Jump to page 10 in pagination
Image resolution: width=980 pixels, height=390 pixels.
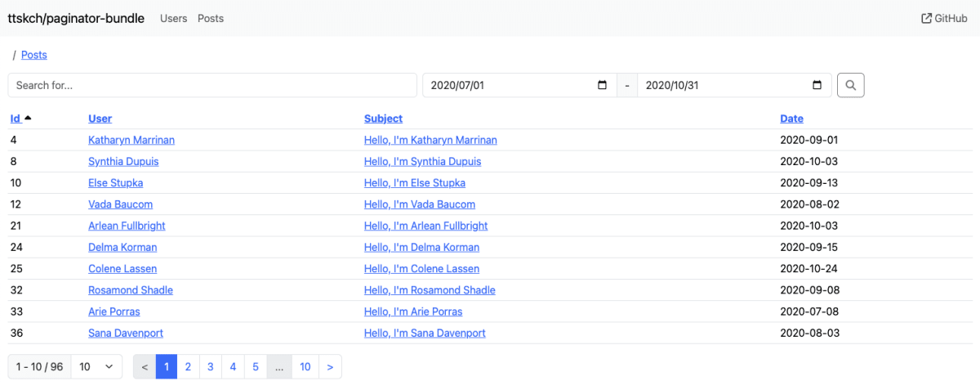[305, 367]
